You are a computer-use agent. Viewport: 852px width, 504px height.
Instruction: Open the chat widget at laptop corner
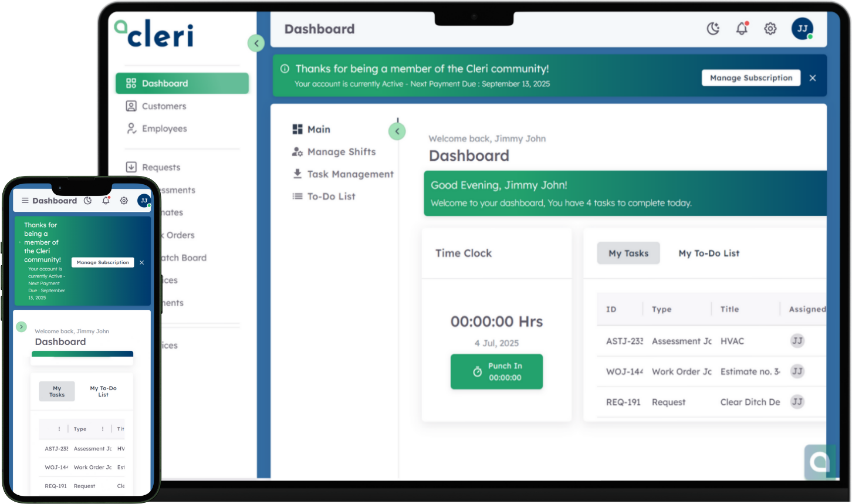point(819,462)
